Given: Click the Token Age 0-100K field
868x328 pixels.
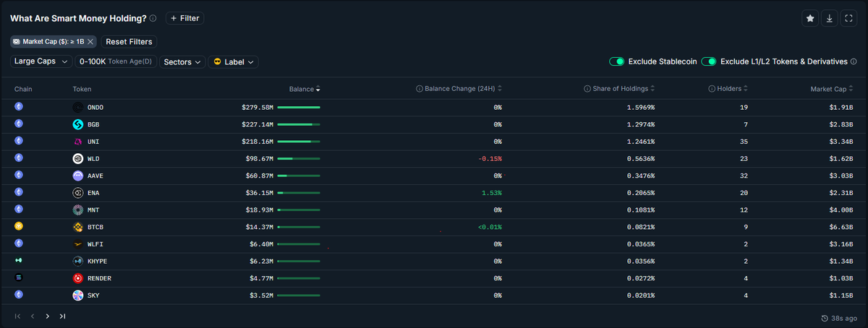Looking at the screenshot, I should coord(116,62).
